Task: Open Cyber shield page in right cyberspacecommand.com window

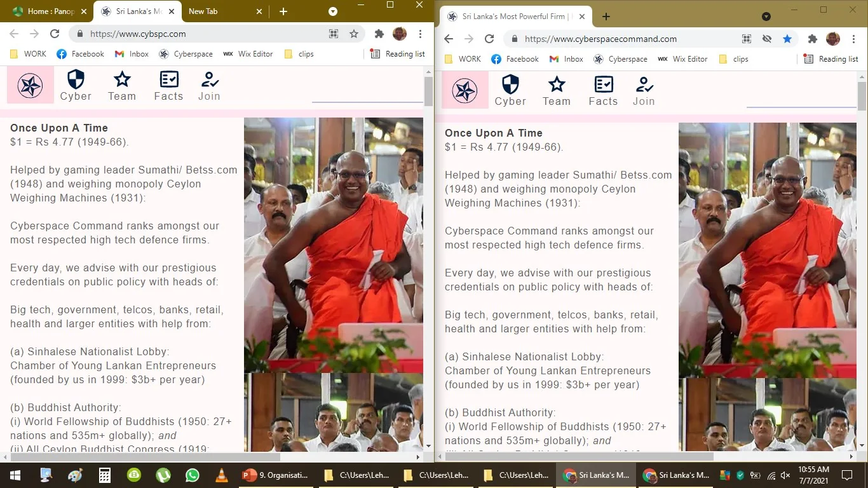Action: (510, 91)
